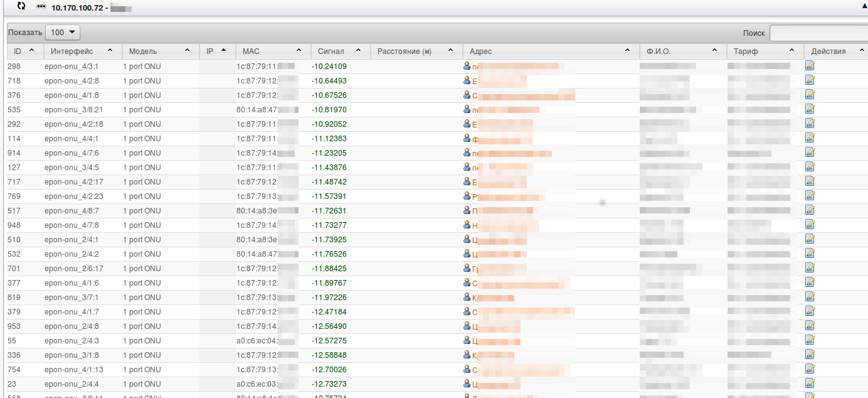Sort by the MAC column header
The height and width of the screenshot is (398, 868).
273,51
